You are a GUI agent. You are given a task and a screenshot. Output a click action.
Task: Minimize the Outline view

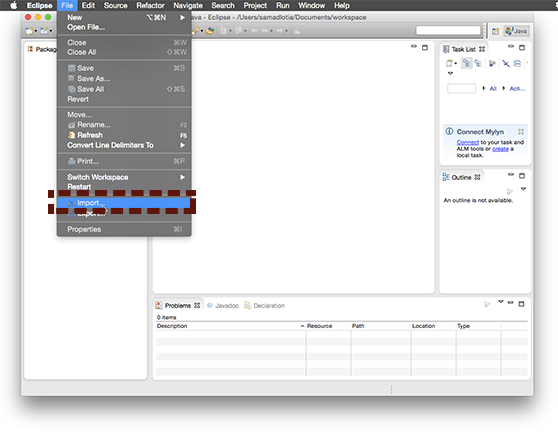pyautogui.click(x=511, y=175)
